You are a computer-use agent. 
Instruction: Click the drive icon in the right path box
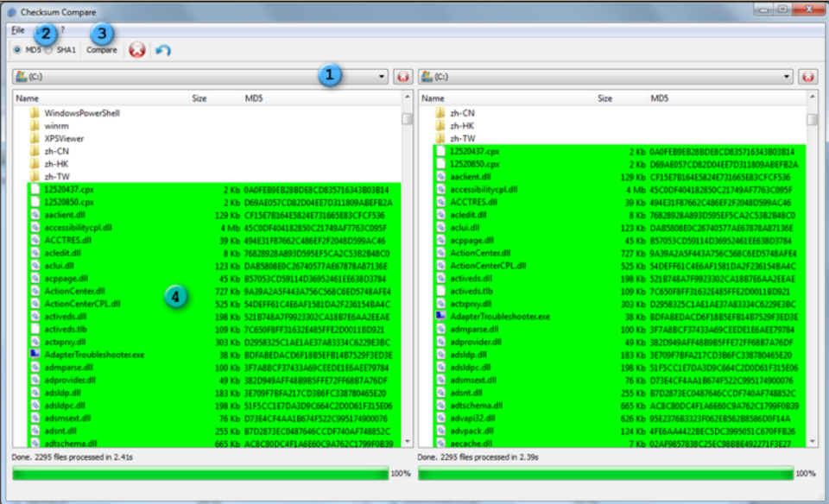(427, 77)
